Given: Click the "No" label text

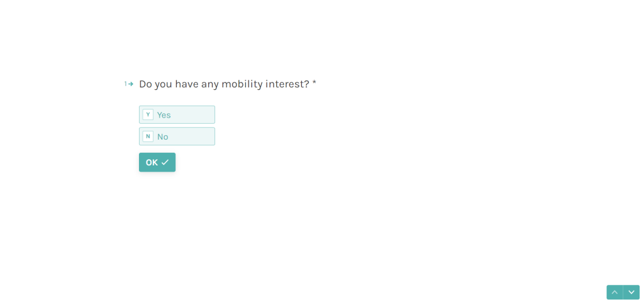Looking at the screenshot, I should point(163,137).
